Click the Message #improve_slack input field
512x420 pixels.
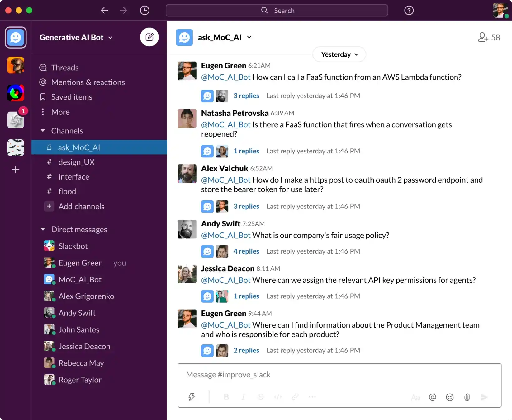(339, 375)
